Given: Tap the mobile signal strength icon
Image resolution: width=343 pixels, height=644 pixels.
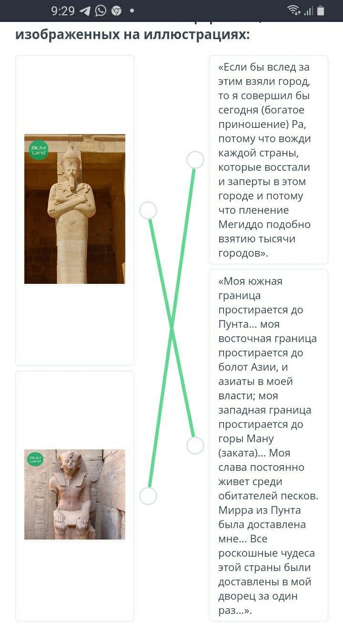Looking at the screenshot, I should coord(308,10).
